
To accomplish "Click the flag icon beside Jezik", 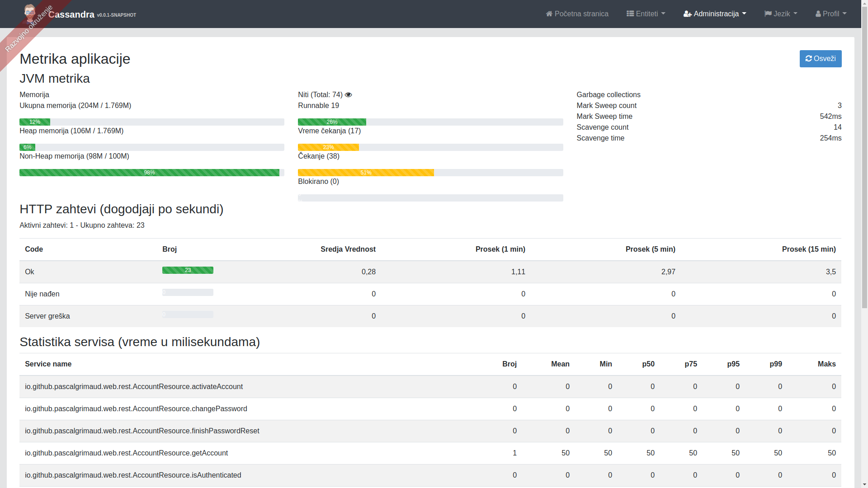I will pos(768,14).
